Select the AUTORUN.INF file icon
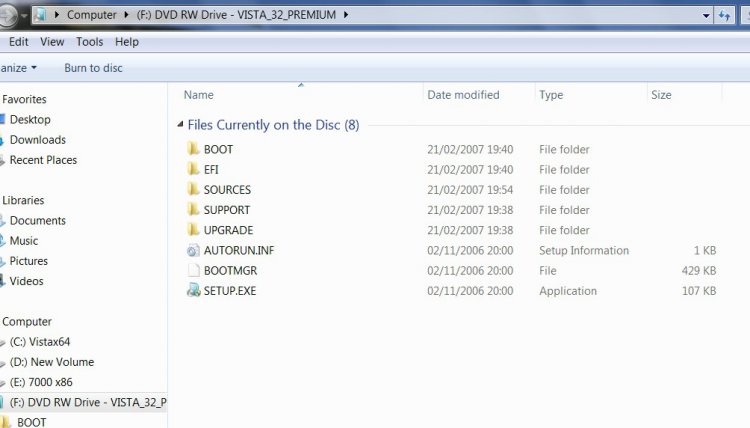 (193, 250)
